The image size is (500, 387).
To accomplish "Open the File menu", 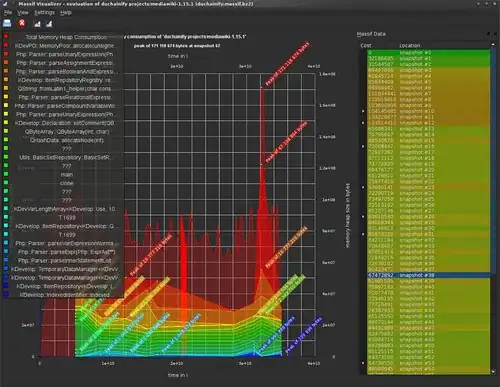I will coord(8,12).
